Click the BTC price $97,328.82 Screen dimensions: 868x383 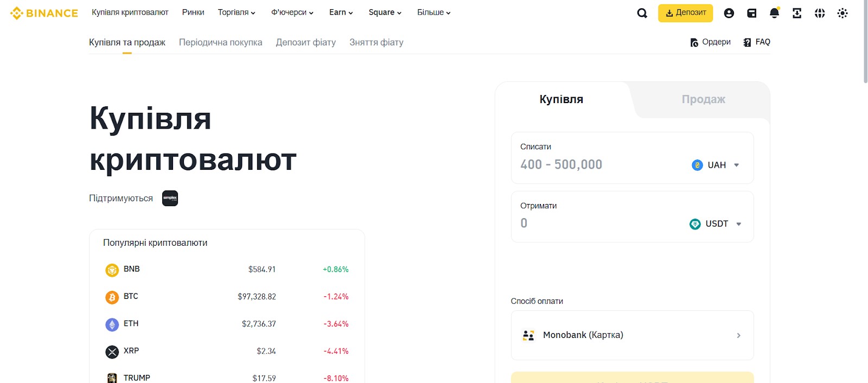coord(257,297)
